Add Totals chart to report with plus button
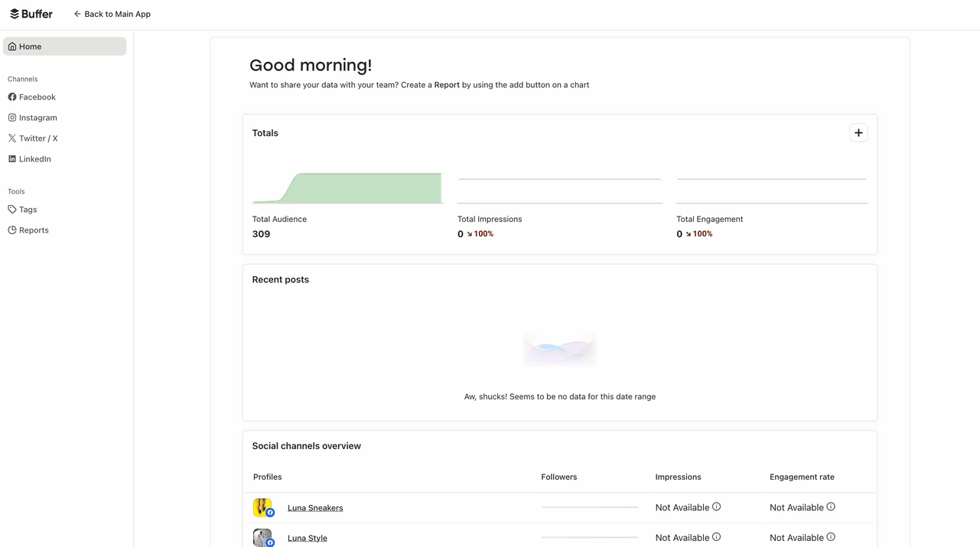 coord(858,133)
